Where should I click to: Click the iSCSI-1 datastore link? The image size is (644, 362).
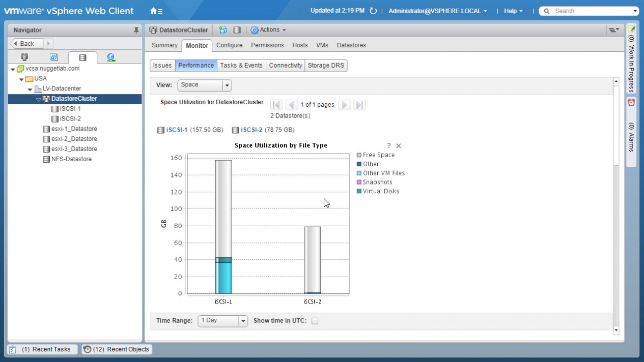(177, 130)
